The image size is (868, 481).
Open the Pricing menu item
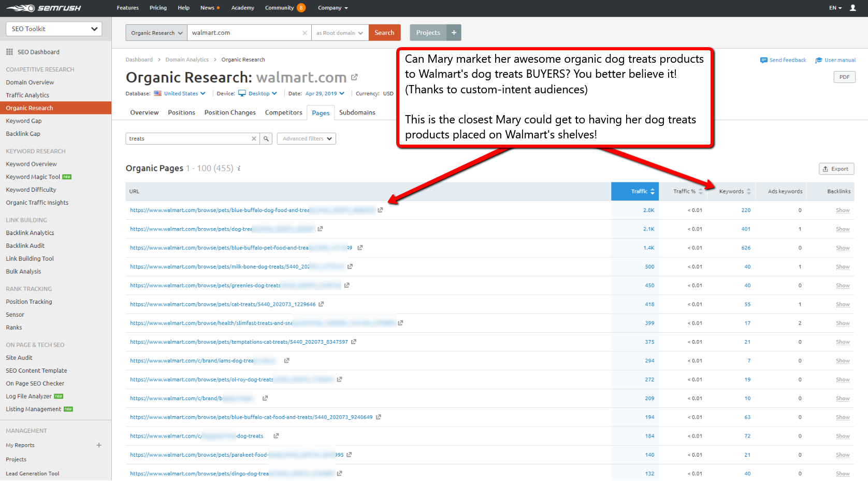(x=158, y=8)
